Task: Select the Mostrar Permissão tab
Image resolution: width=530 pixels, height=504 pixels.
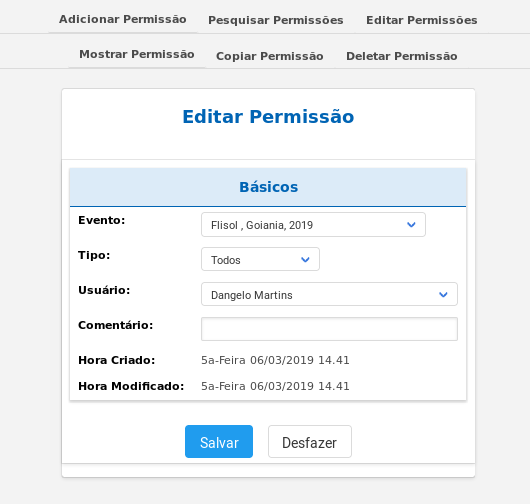Action: (x=137, y=54)
